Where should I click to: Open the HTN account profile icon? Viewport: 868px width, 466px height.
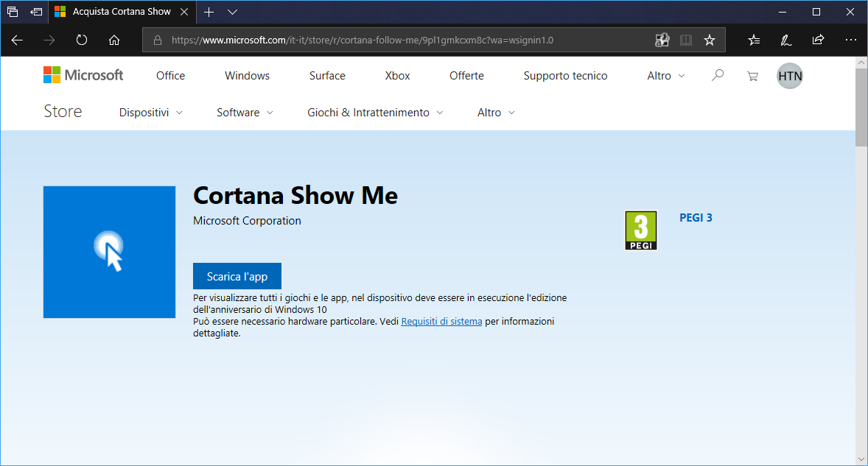coord(789,75)
